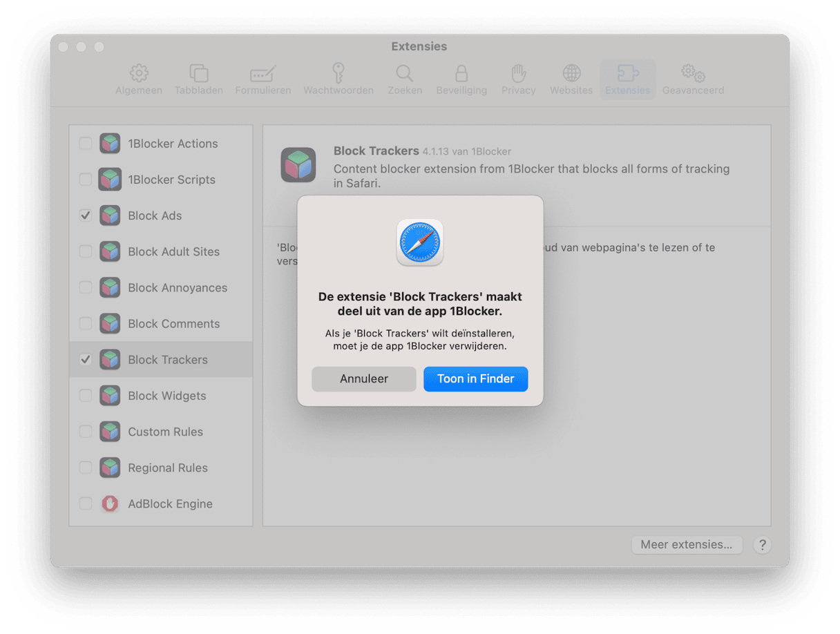Click the large Block Trackers detail icon
The image size is (840, 634).
point(298,164)
